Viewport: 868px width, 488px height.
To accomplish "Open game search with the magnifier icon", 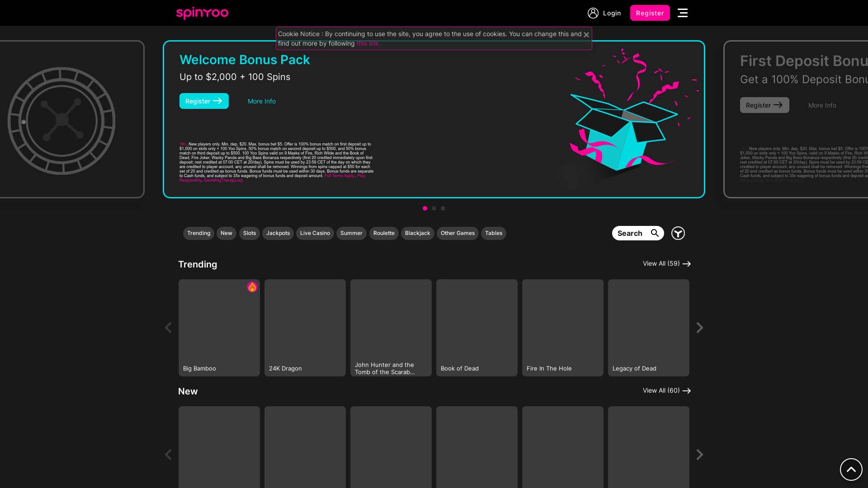I will click(655, 233).
